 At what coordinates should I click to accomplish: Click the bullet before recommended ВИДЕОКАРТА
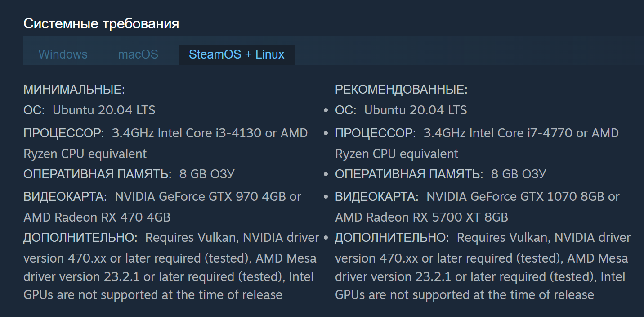tap(326, 197)
